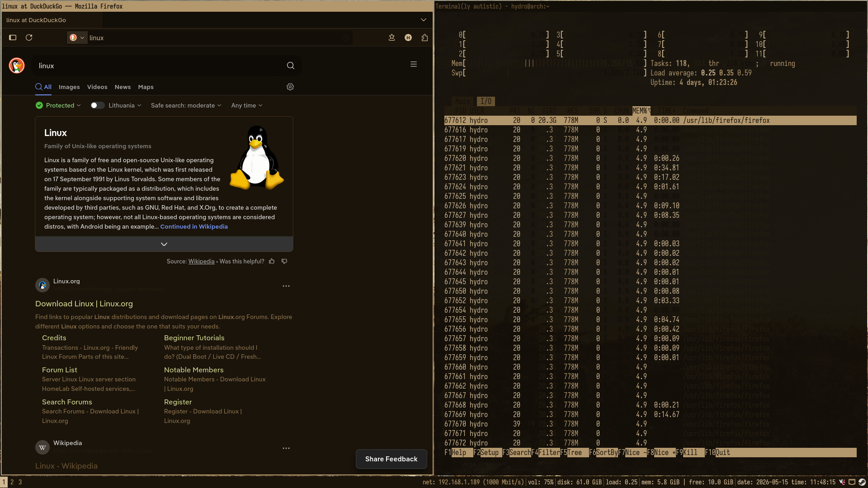The width and height of the screenshot is (868, 488).
Task: Click the Tux penguin image in Linux card
Action: coord(257,158)
